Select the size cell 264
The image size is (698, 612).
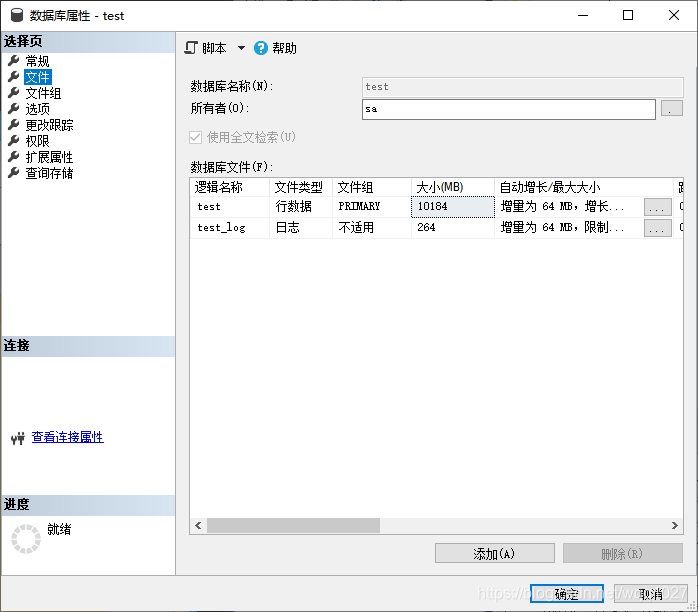pos(453,227)
